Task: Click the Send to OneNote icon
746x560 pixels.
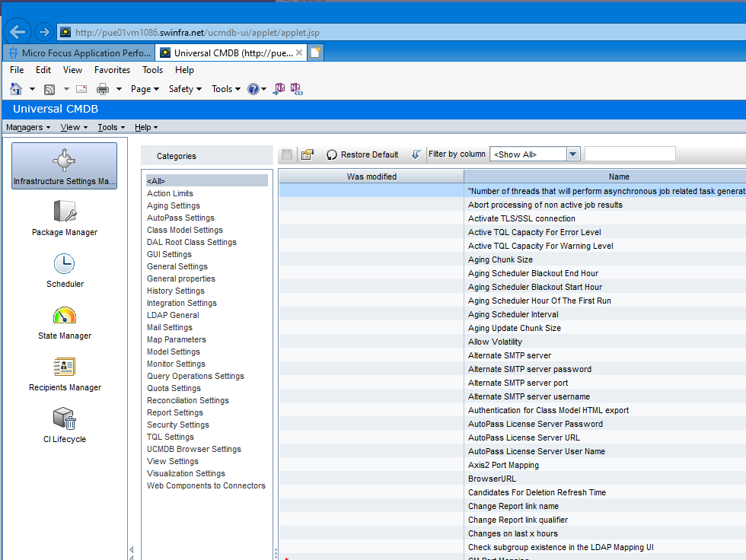Action: click(279, 89)
